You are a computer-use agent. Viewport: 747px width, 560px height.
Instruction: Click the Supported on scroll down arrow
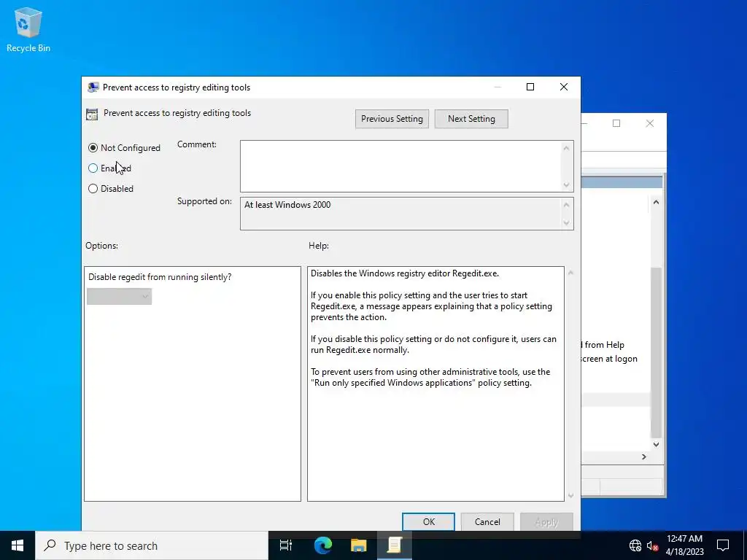point(566,222)
